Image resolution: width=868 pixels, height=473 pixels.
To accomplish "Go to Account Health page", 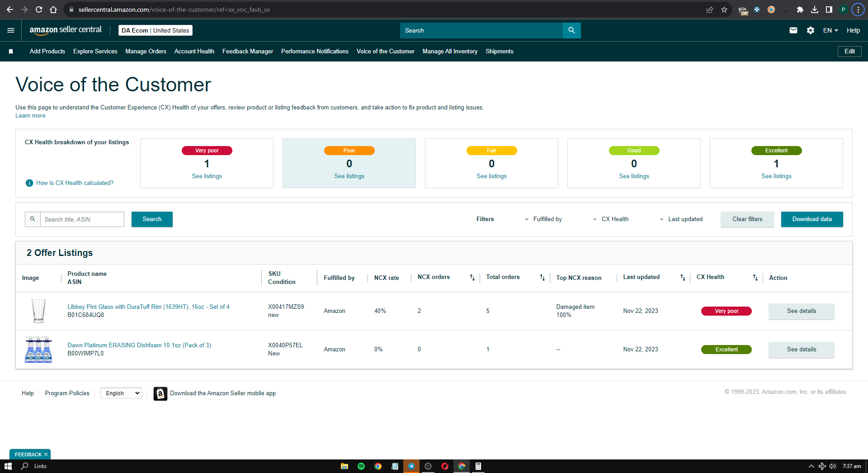I will point(194,52).
